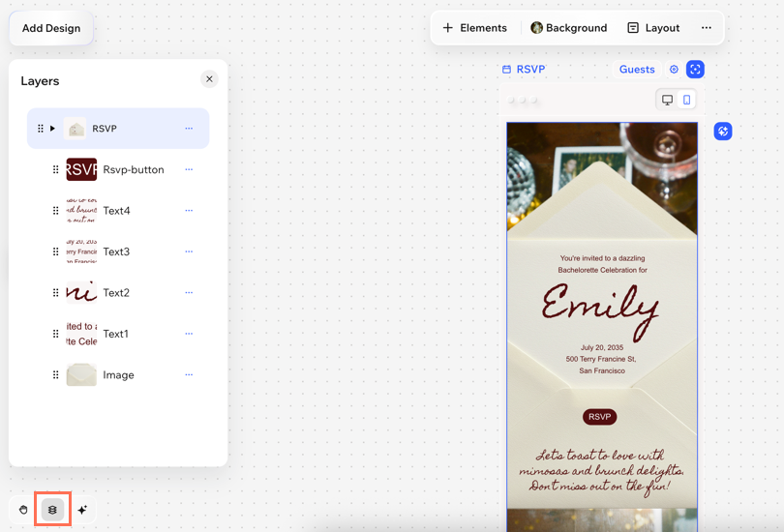784x532 pixels.
Task: Open the top toolbar more options ellipsis
Action: [706, 28]
